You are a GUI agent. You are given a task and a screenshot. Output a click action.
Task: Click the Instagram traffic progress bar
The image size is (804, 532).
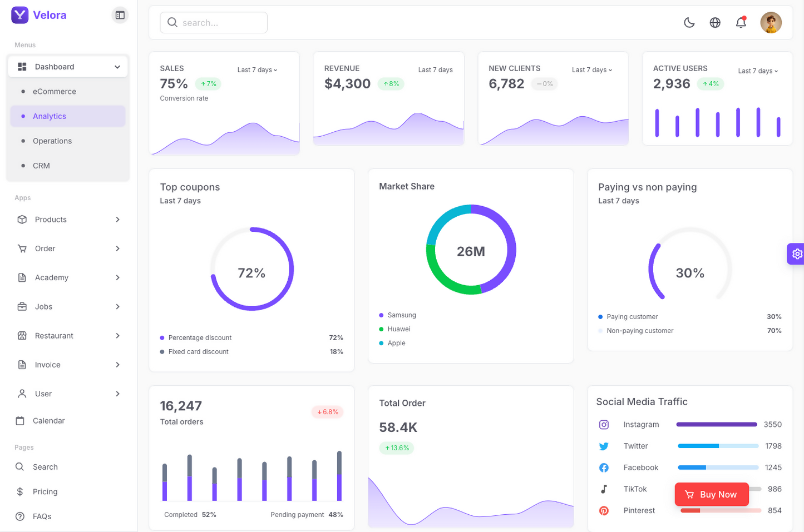coord(716,425)
